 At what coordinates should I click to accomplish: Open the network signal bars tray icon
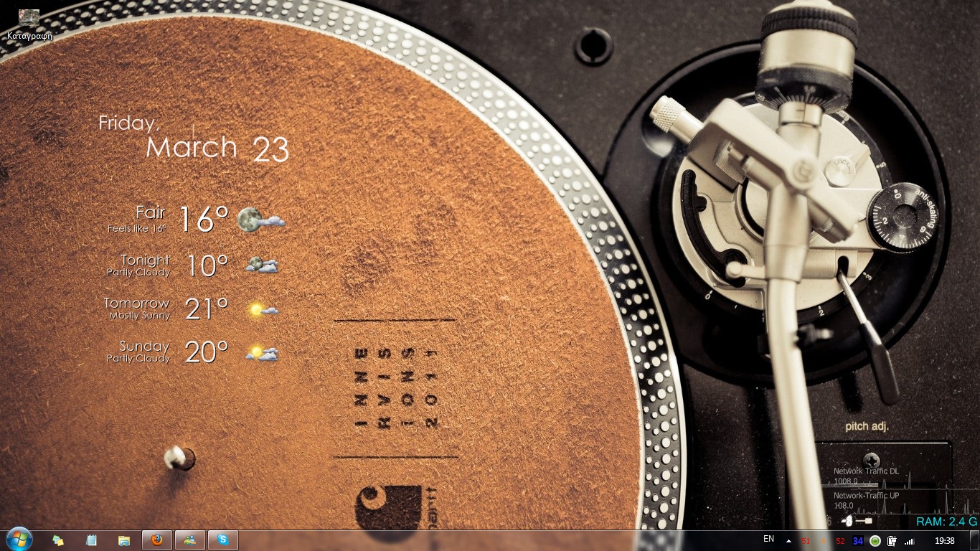[910, 541]
